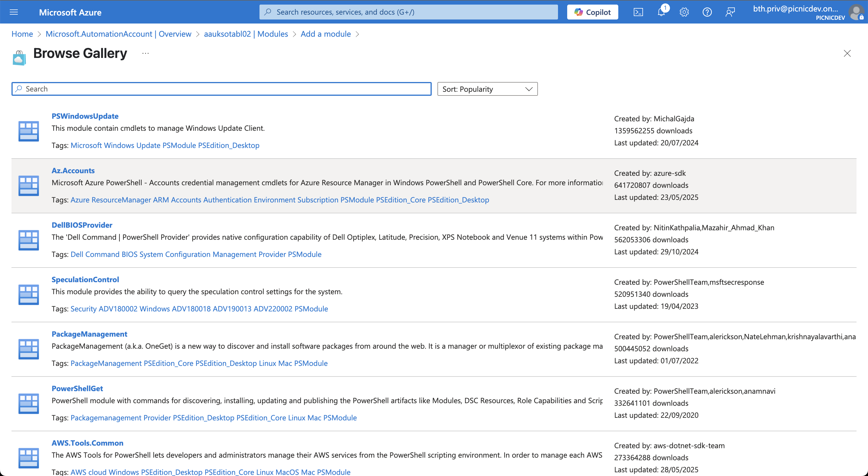Viewport: 868px width, 476px height.
Task: Click the DellBIOSProvider tags link
Action: click(x=196, y=255)
